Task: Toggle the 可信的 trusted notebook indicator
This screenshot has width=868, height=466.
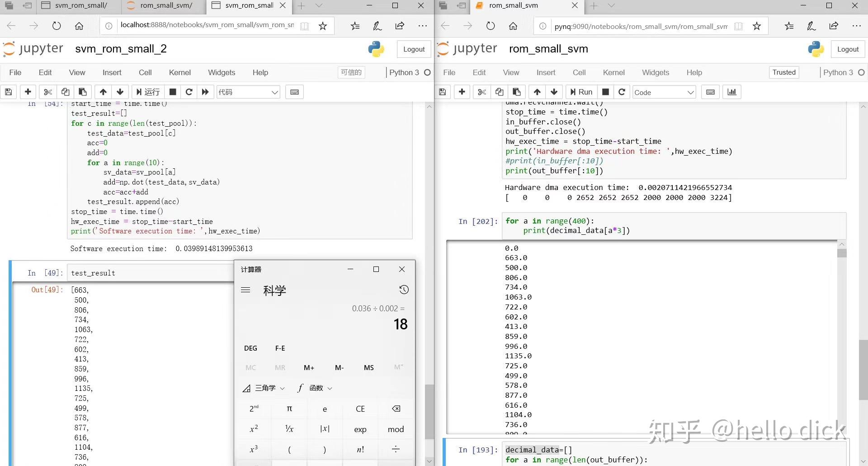Action: [x=351, y=72]
